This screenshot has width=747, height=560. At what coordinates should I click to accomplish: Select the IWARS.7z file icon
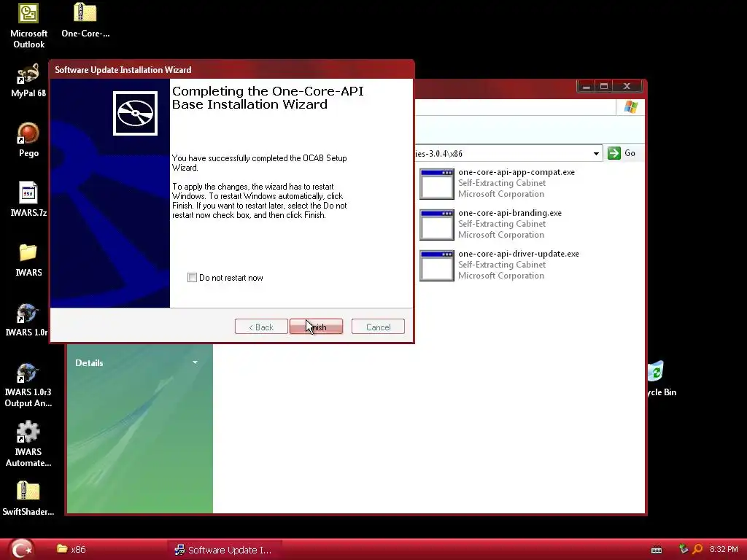pyautogui.click(x=28, y=192)
